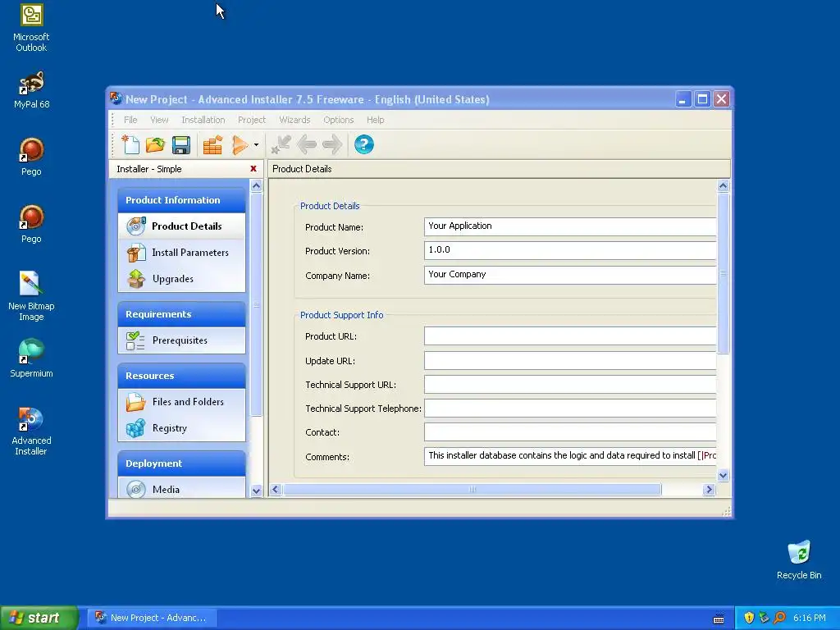
Task: Open the Run button dropdown arrow
Action: coord(256,144)
